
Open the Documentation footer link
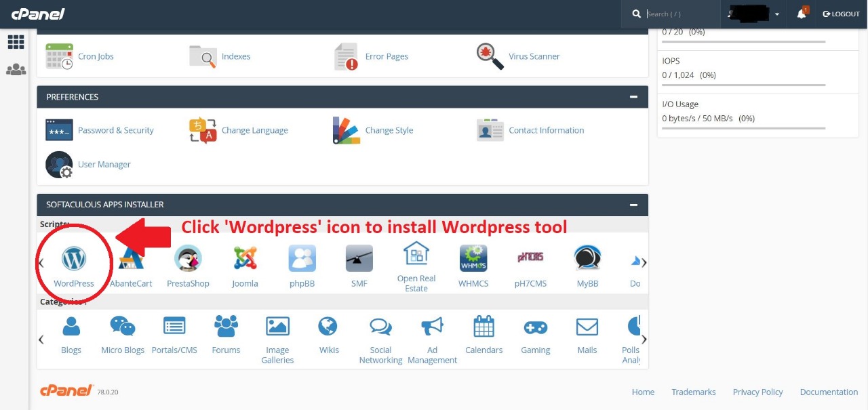tap(829, 392)
